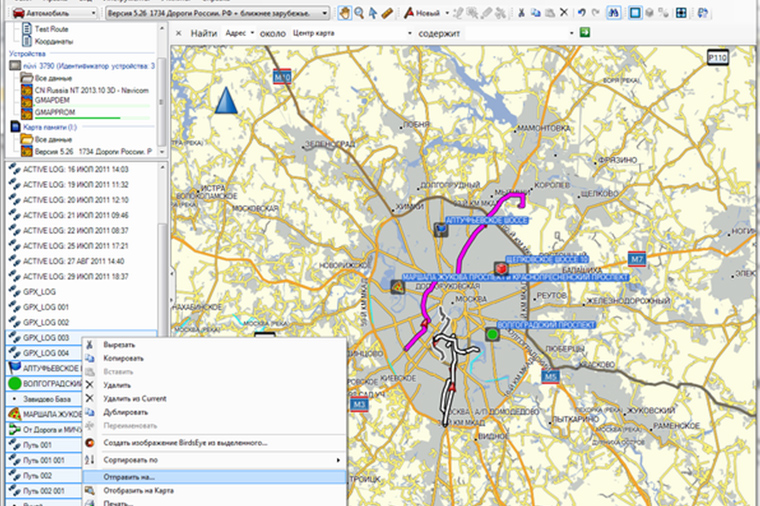Click the device transfer icon

(x=702, y=13)
